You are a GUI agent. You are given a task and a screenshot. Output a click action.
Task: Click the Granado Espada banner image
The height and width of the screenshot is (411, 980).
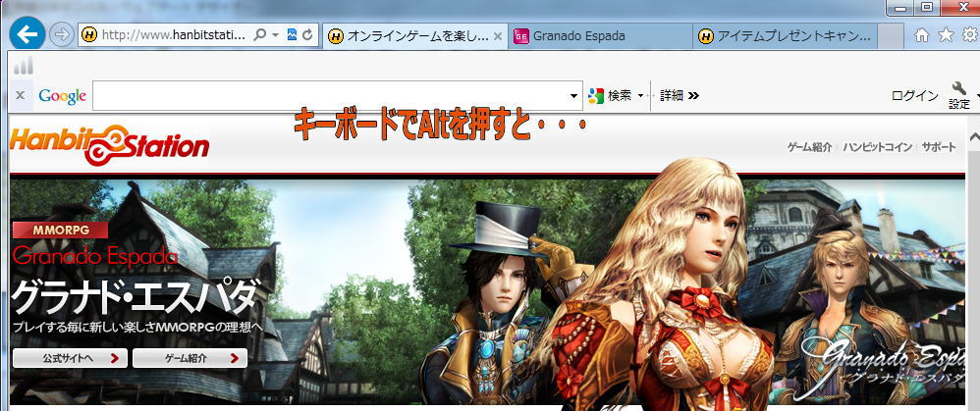(487, 291)
